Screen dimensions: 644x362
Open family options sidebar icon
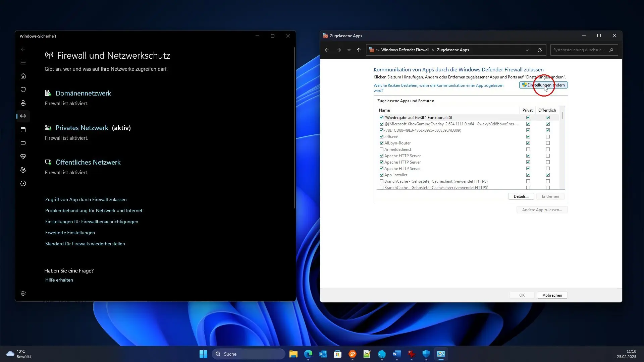(23, 170)
